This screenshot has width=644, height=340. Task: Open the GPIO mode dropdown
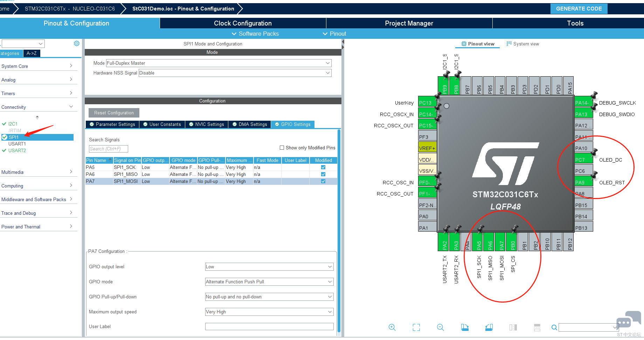tap(269, 282)
